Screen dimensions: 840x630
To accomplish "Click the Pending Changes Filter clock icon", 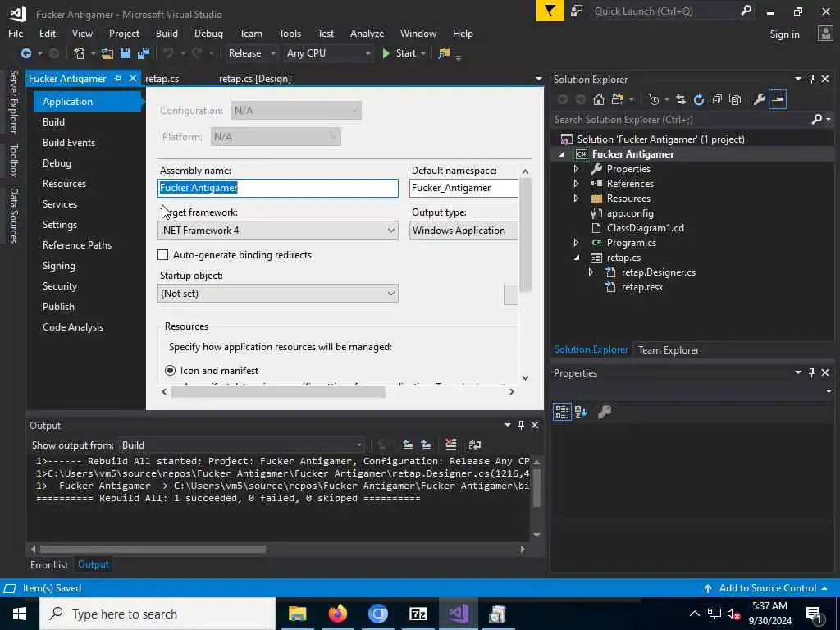I will [x=653, y=99].
